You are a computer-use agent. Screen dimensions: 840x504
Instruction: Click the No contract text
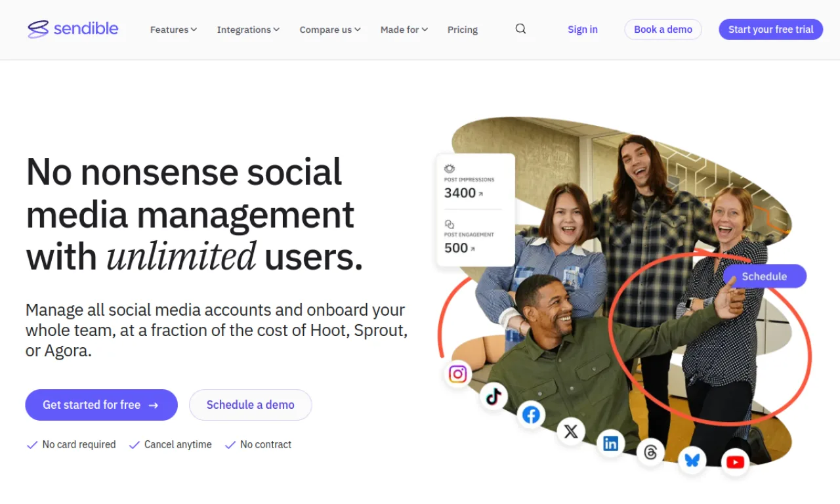(x=266, y=445)
